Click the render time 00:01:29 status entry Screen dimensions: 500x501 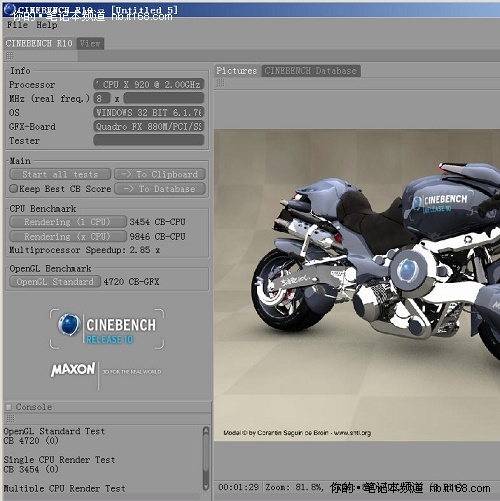[238, 487]
